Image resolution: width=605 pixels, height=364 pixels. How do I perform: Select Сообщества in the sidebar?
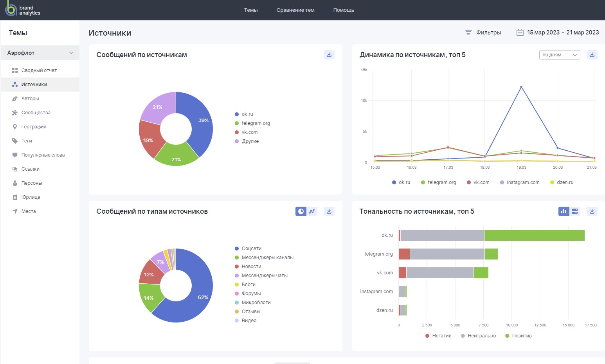coord(36,112)
